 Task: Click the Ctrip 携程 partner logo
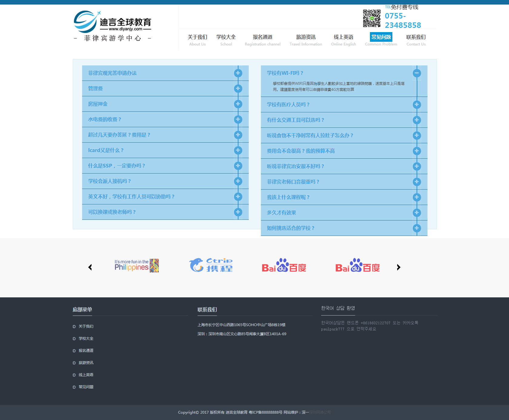[x=211, y=265]
